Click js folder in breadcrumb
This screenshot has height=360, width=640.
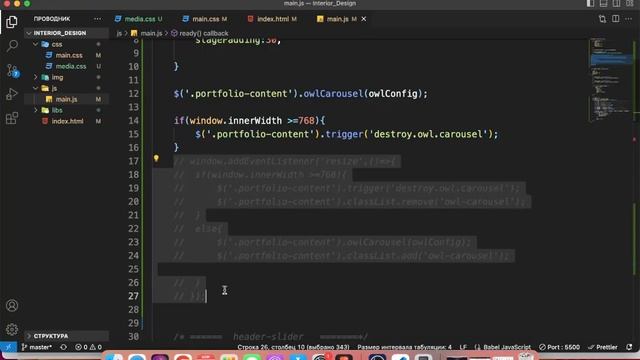tap(119, 33)
